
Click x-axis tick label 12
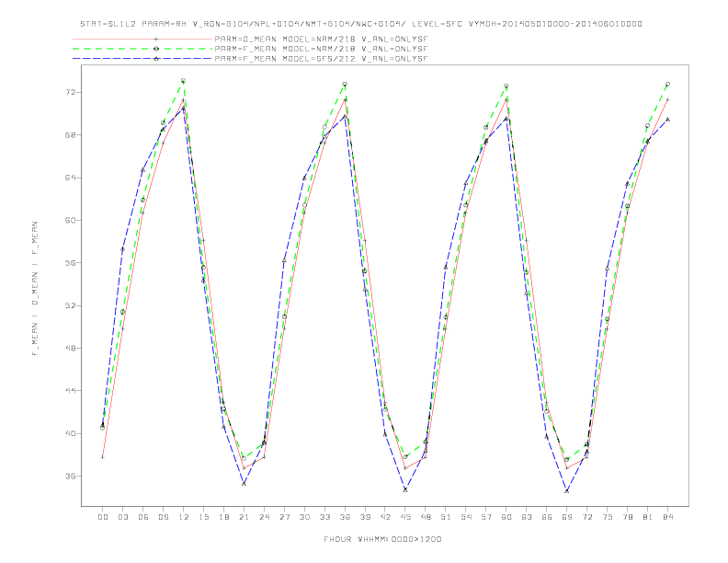184,517
